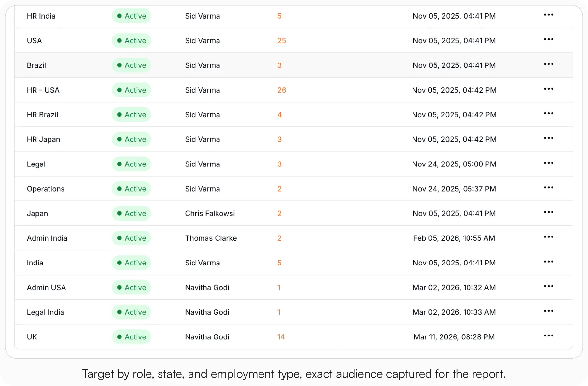Open the ellipsis menu for Admin USA
This screenshot has height=386, width=588.
(x=548, y=286)
